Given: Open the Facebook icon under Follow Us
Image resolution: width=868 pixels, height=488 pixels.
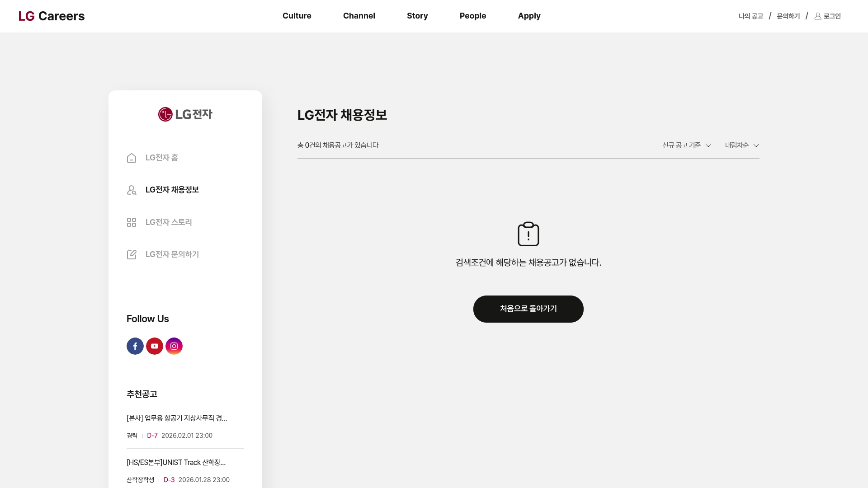Looking at the screenshot, I should (x=135, y=346).
